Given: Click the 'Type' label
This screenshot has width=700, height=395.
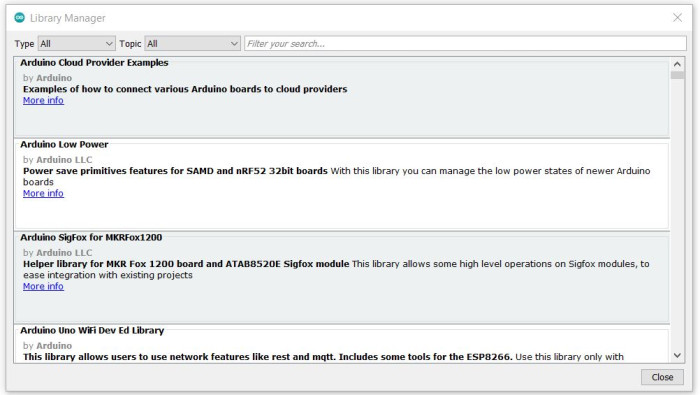Looking at the screenshot, I should click(24, 44).
